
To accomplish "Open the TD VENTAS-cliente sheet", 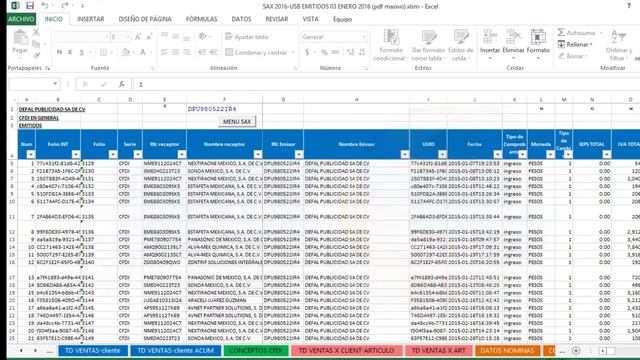I will [93, 350].
